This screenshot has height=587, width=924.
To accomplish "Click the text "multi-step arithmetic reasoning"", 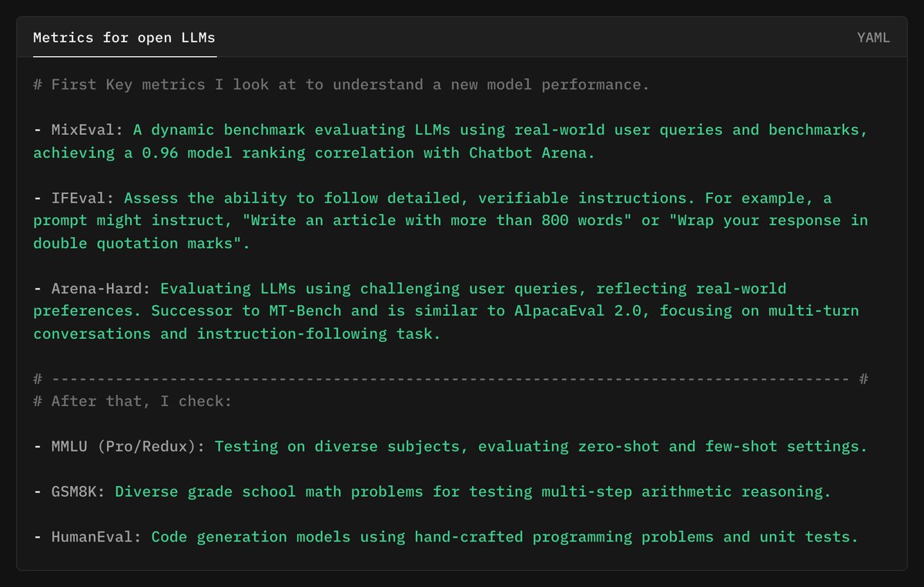I will click(x=682, y=491).
